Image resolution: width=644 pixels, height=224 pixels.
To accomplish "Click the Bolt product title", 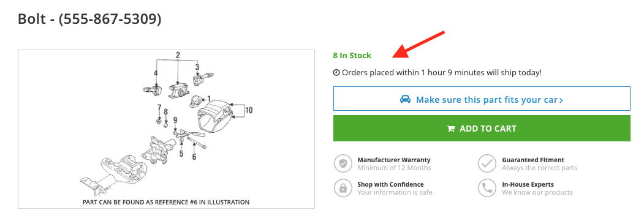I will coord(89,18).
